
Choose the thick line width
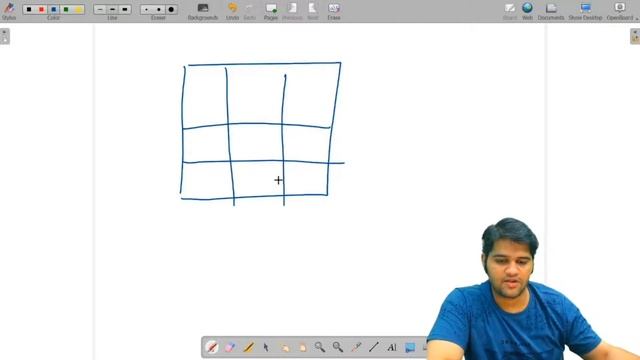pos(124,9)
